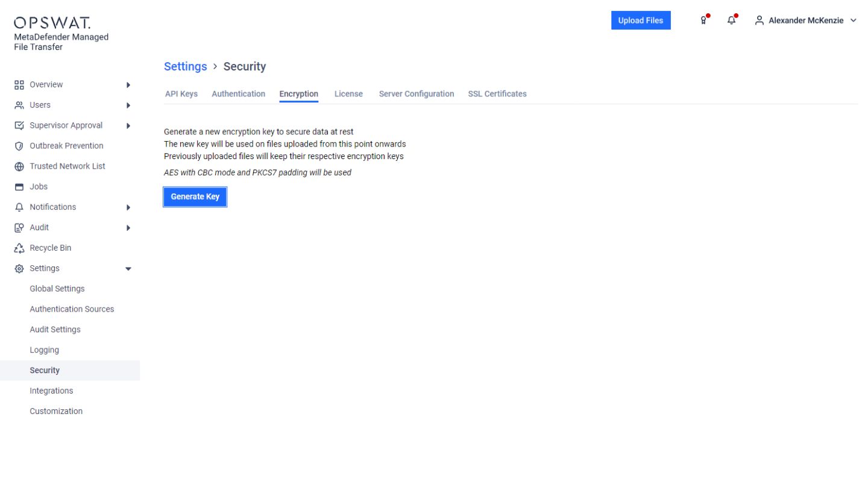This screenshot has height=487, width=868.
Task: Open the Outbreak Prevention shield icon
Action: tap(18, 145)
